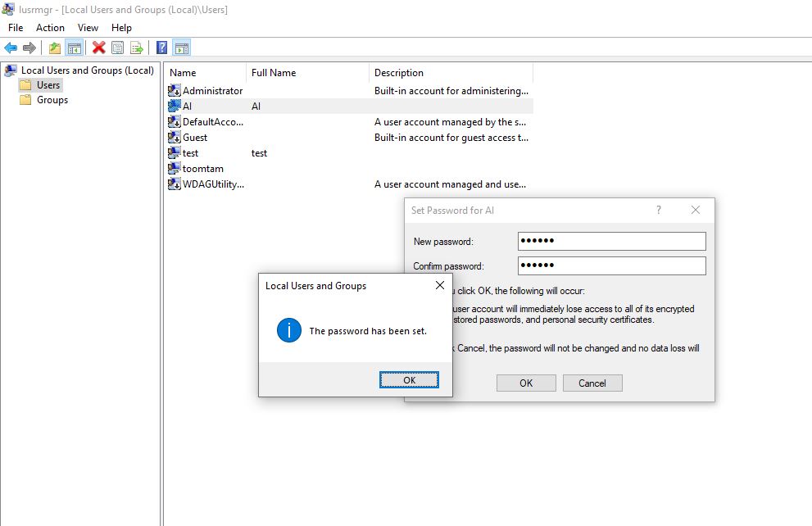Click the WDAGUtility user account icon
Screen dimensions: 812x526
[x=174, y=184]
